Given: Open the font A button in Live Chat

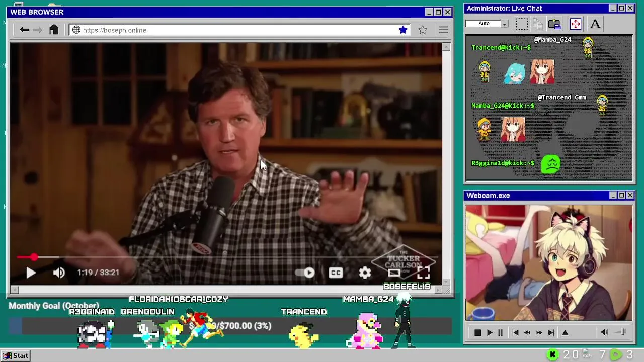Looking at the screenshot, I should (x=595, y=24).
